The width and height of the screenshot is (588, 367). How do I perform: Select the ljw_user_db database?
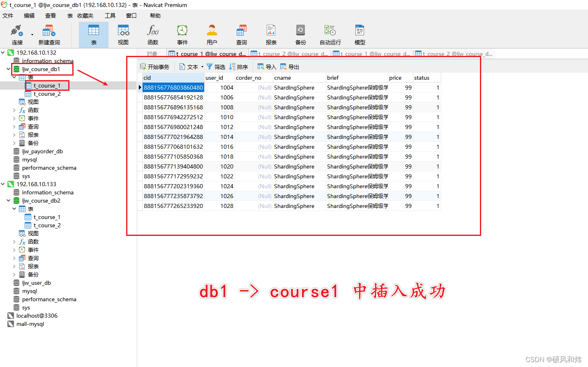click(37, 283)
